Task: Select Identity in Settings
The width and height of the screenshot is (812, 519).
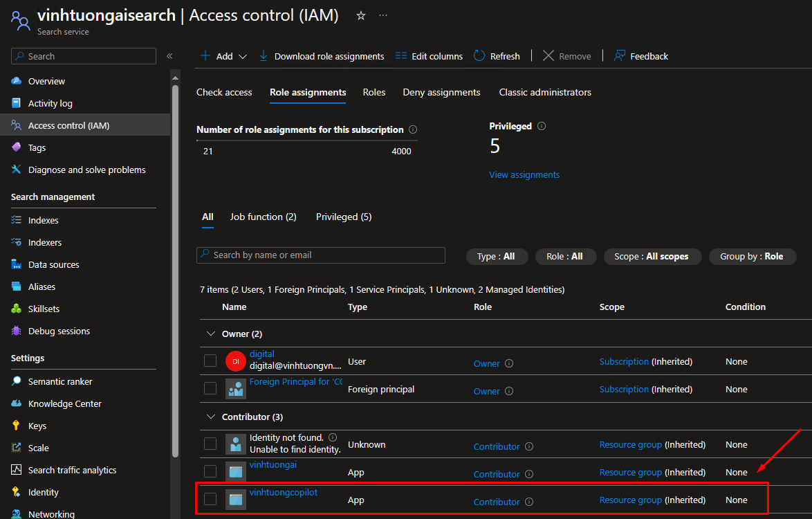Action: (42, 492)
